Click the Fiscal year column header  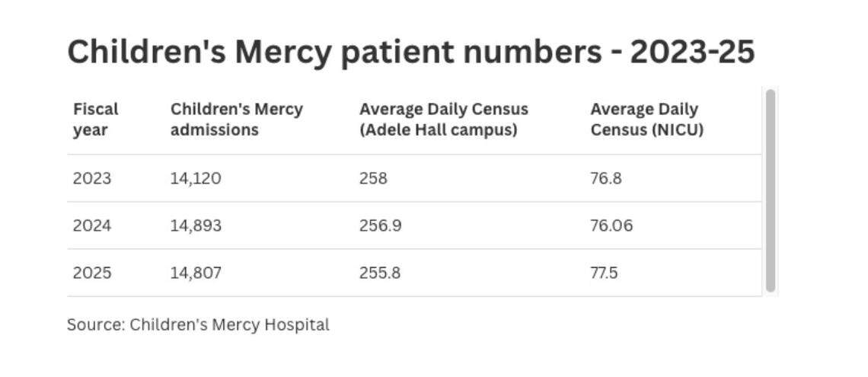pyautogui.click(x=96, y=120)
